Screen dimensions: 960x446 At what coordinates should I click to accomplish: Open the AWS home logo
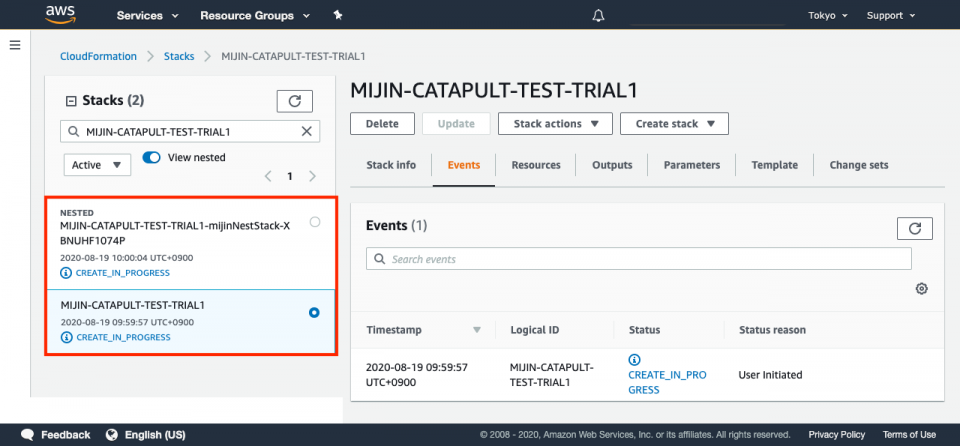tap(60, 14)
